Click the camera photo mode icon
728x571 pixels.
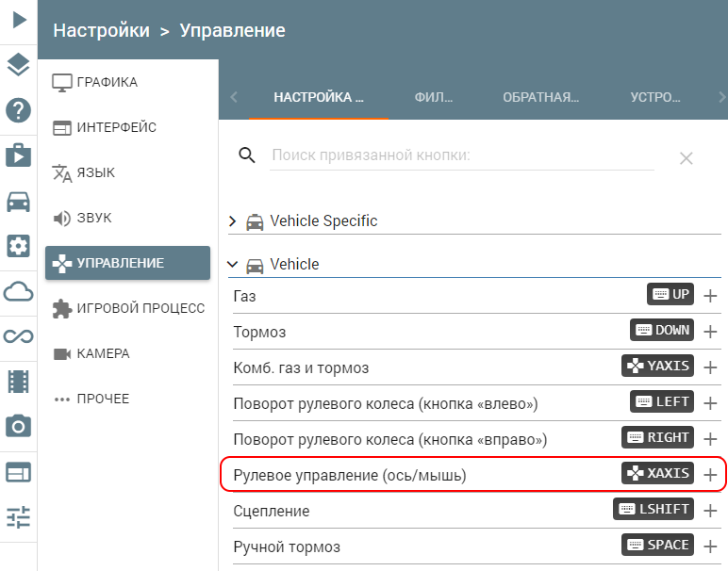tap(18, 426)
